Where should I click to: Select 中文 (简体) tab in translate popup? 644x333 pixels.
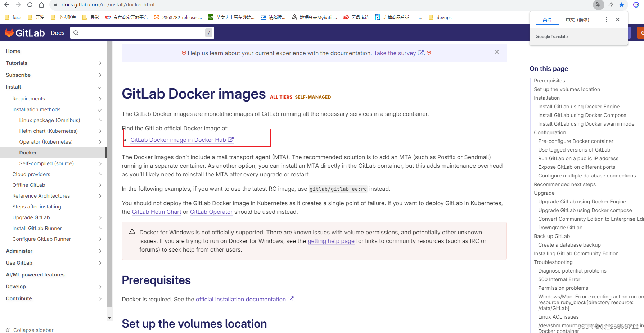577,20
